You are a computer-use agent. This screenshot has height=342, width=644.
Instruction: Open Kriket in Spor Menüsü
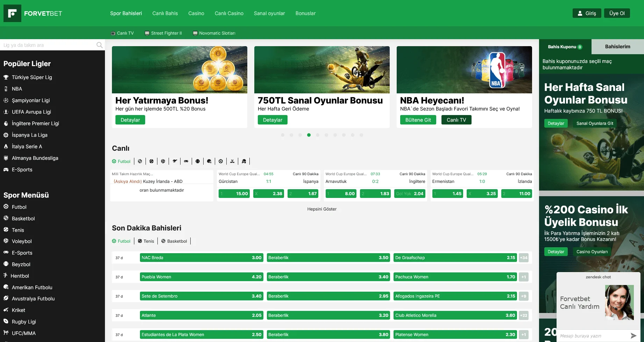(18, 310)
